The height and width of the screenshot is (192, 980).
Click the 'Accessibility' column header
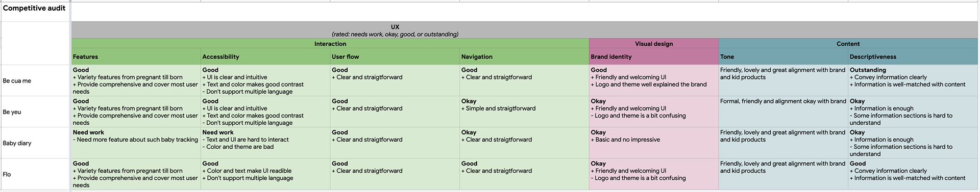click(265, 57)
